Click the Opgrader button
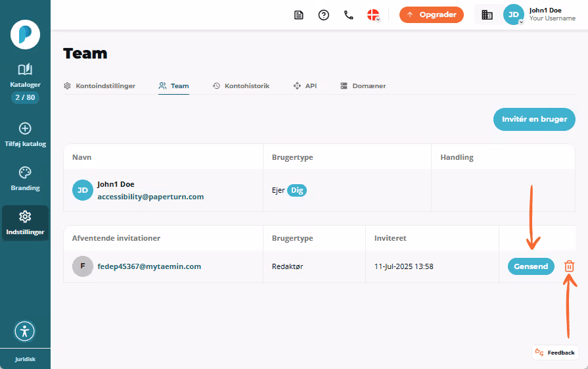 click(431, 14)
